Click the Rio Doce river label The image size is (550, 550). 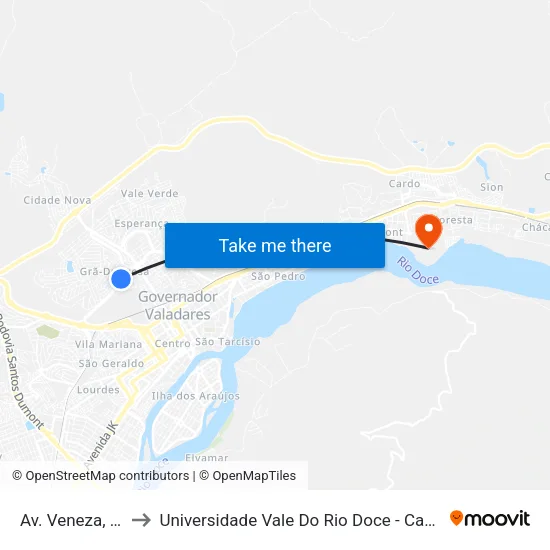click(418, 270)
